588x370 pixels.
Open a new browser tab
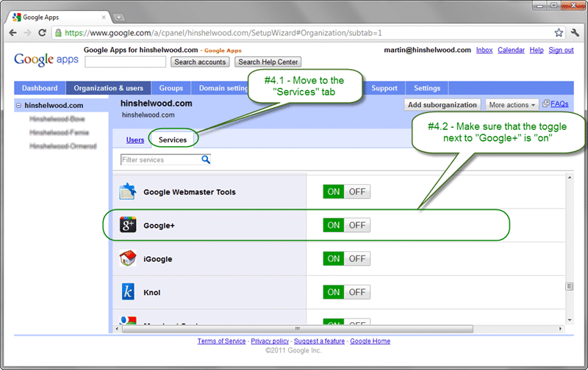tap(118, 17)
